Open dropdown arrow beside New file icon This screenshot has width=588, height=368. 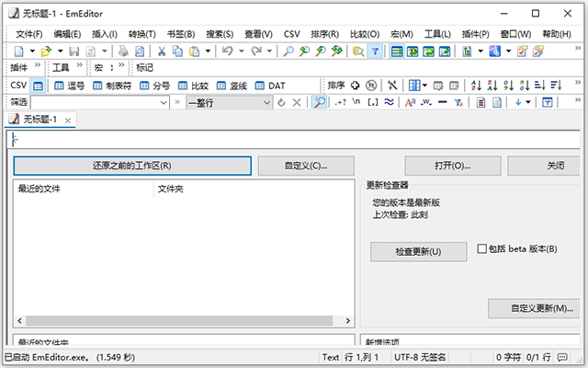click(x=32, y=52)
